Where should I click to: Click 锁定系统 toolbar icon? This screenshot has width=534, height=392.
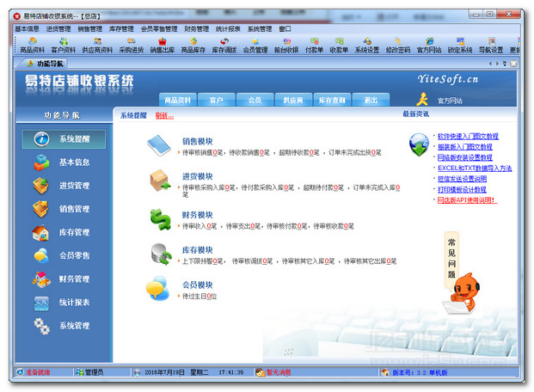point(460,46)
